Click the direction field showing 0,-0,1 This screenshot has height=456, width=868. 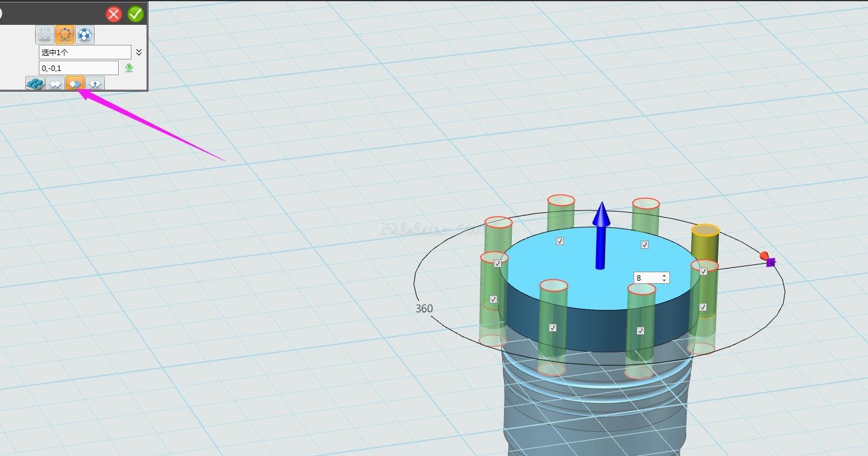79,68
